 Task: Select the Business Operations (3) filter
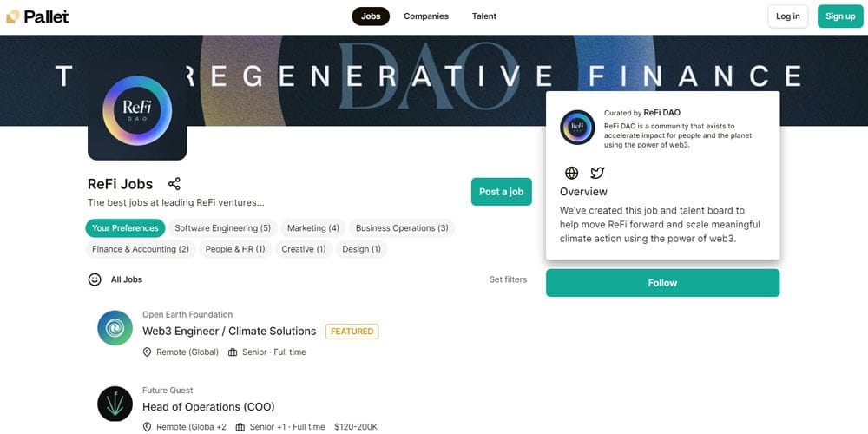click(402, 228)
